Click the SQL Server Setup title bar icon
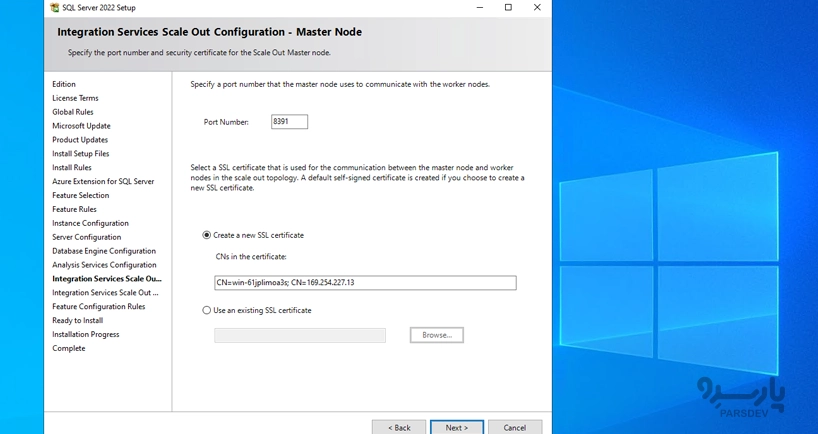The height and width of the screenshot is (434, 818). [x=54, y=7]
